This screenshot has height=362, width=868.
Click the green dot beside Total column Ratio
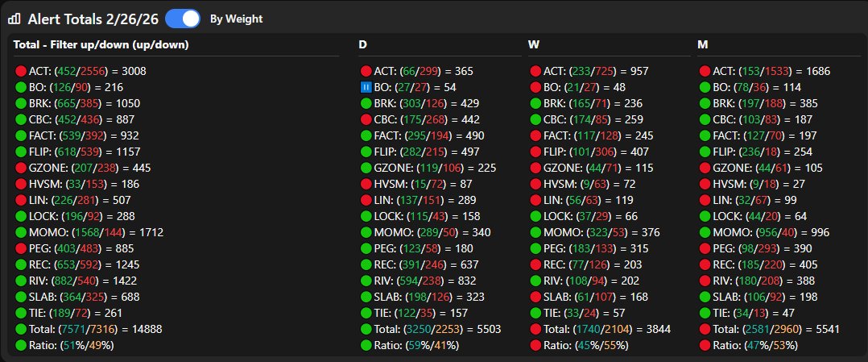point(21,345)
